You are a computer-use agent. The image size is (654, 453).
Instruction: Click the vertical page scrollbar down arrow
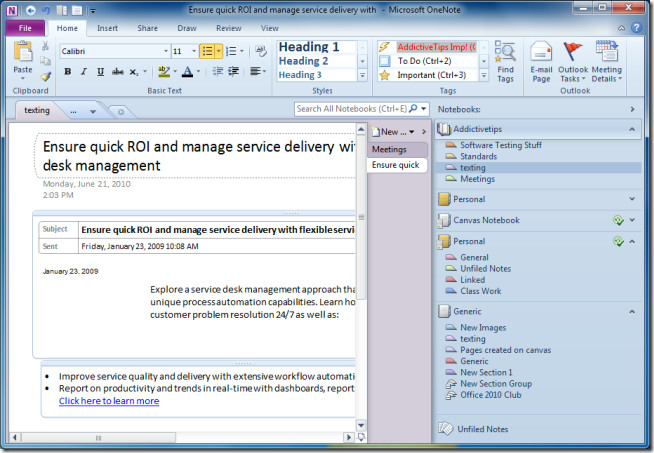tap(361, 425)
